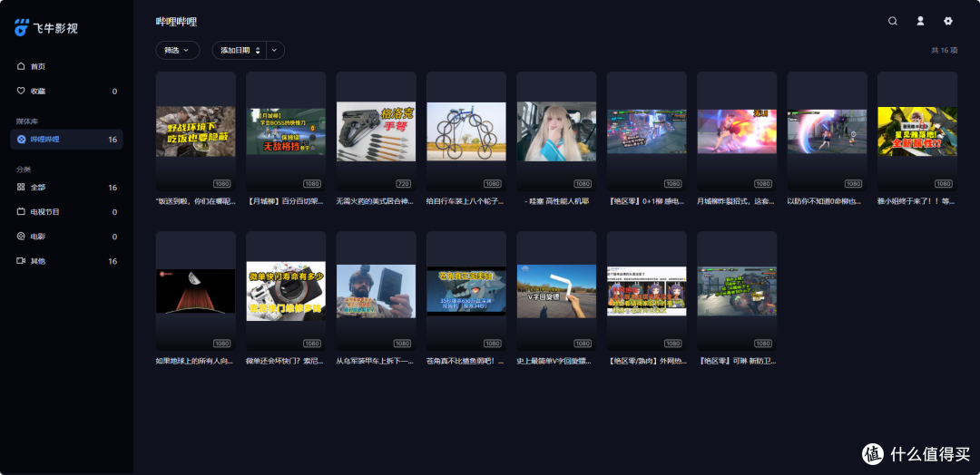Click the heart icon beside 收藏
Viewport: 980px width, 475px height.
point(21,92)
